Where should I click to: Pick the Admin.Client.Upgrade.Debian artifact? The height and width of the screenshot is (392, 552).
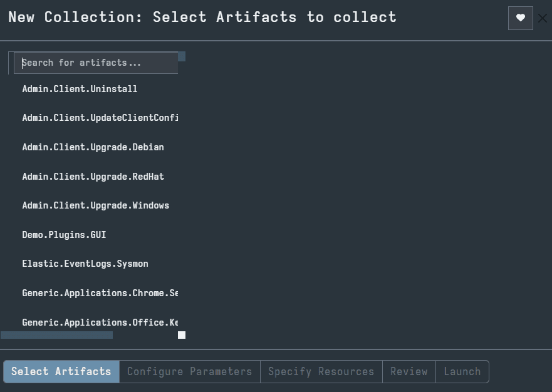(93, 147)
